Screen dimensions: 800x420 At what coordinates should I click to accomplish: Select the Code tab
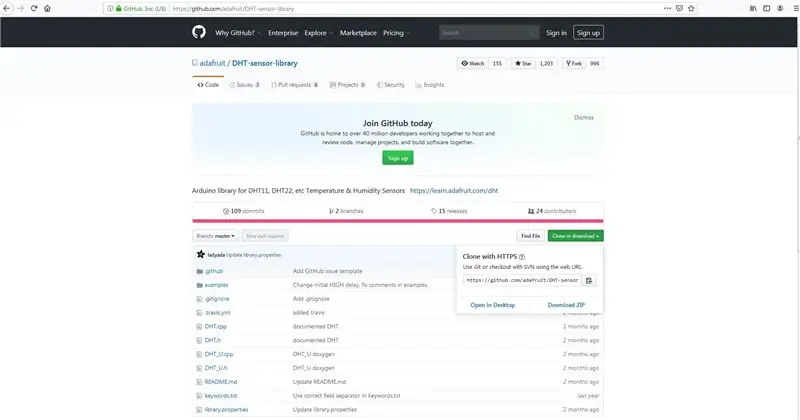208,85
